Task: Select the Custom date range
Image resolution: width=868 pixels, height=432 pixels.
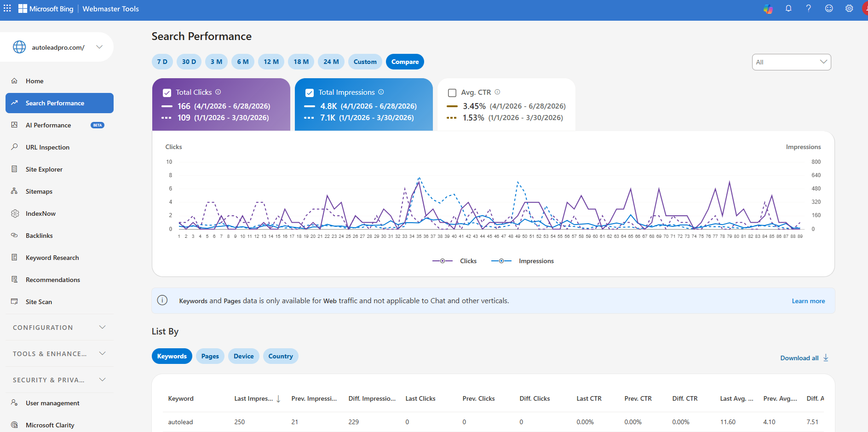Action: (365, 62)
